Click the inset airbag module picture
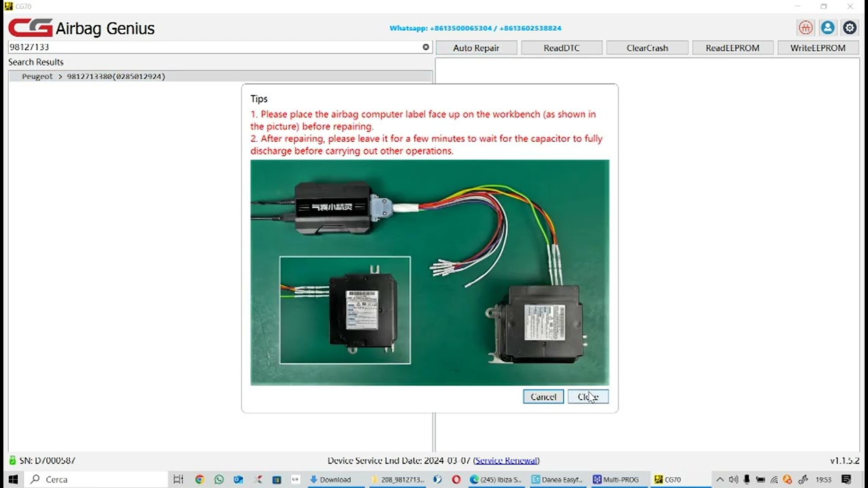This screenshot has width=868, height=488. tap(345, 310)
